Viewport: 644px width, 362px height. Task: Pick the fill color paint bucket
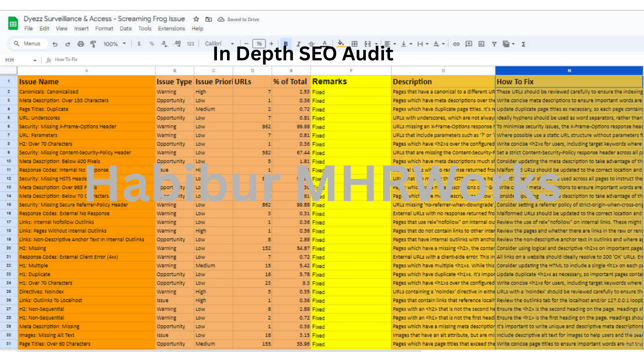click(x=341, y=43)
